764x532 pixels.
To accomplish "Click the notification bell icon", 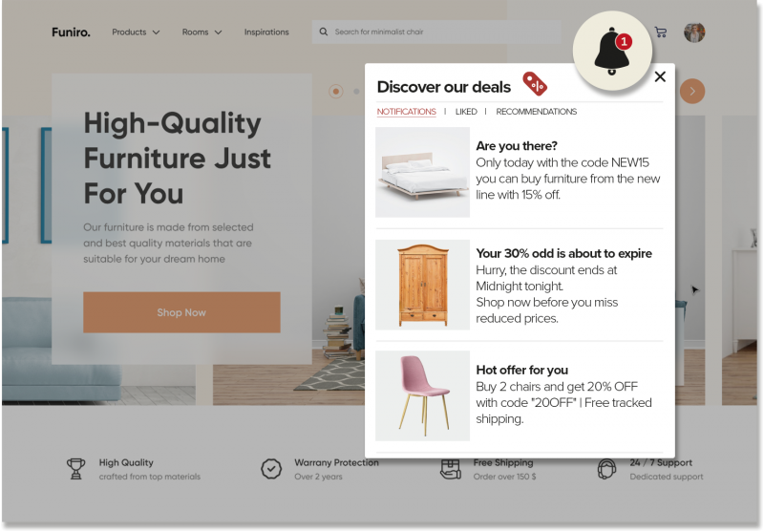I will [x=612, y=51].
